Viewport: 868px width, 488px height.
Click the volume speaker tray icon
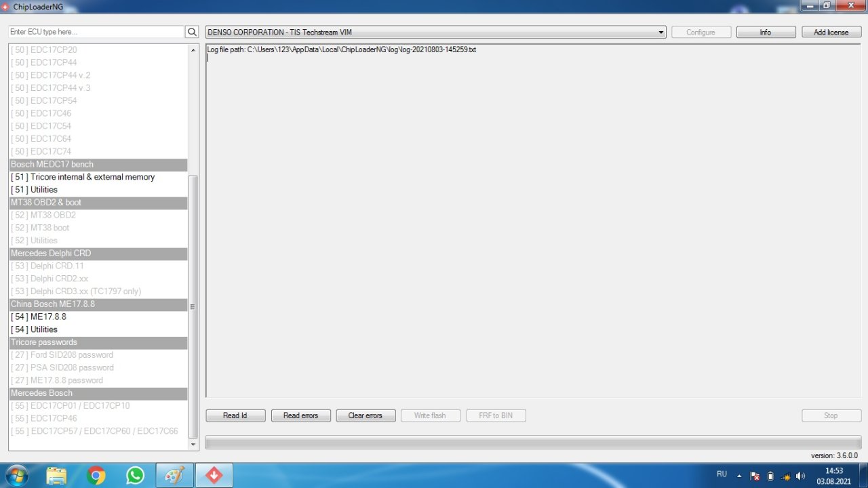pos(801,476)
